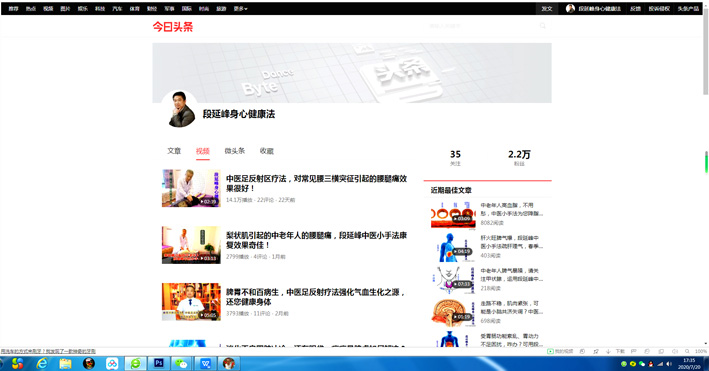Image resolution: width=709 pixels, height=371 pixels.
Task: Click username 段延峰身心健康法 in top bar
Action: coord(600,9)
